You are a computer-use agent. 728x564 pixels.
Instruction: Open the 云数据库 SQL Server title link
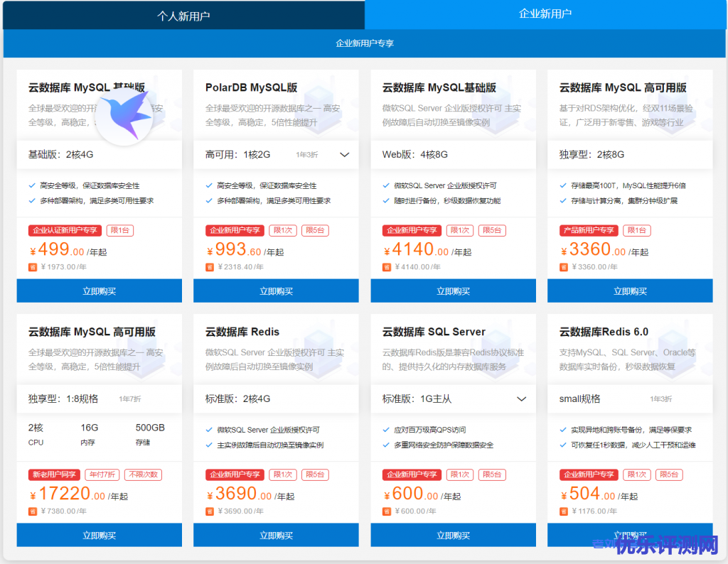tap(434, 332)
